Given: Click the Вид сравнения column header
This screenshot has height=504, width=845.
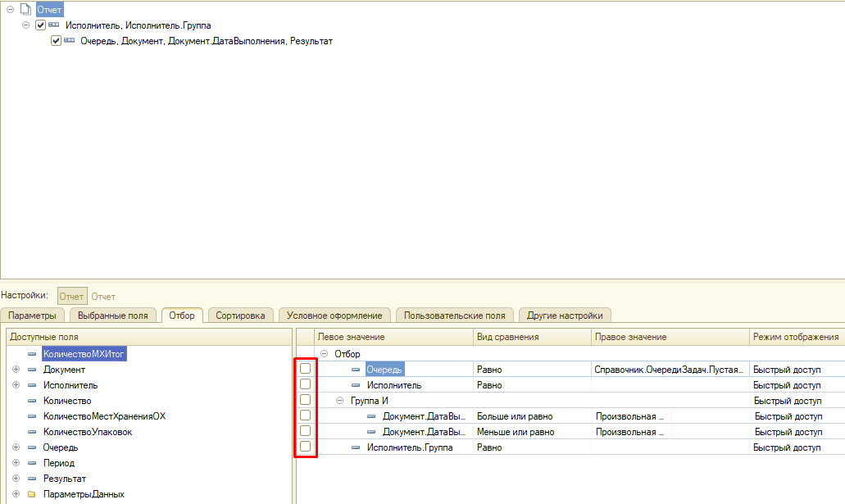Looking at the screenshot, I should (x=533, y=337).
